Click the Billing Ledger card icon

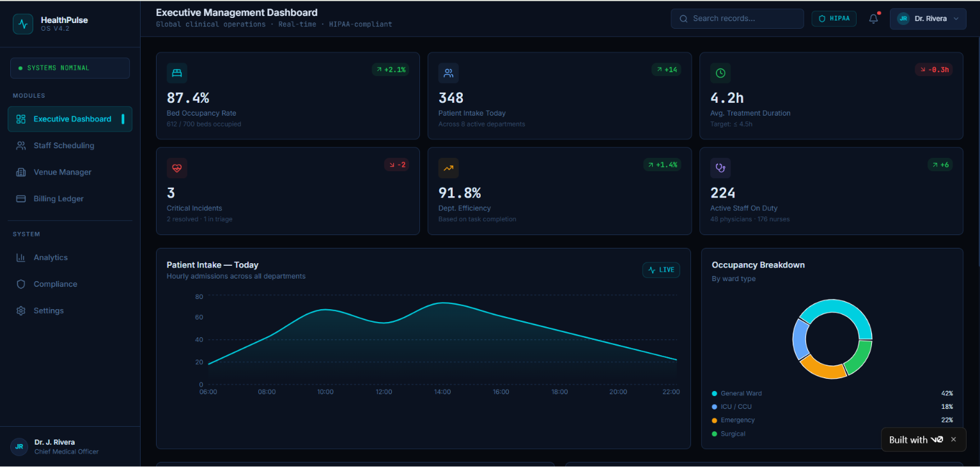pos(21,199)
